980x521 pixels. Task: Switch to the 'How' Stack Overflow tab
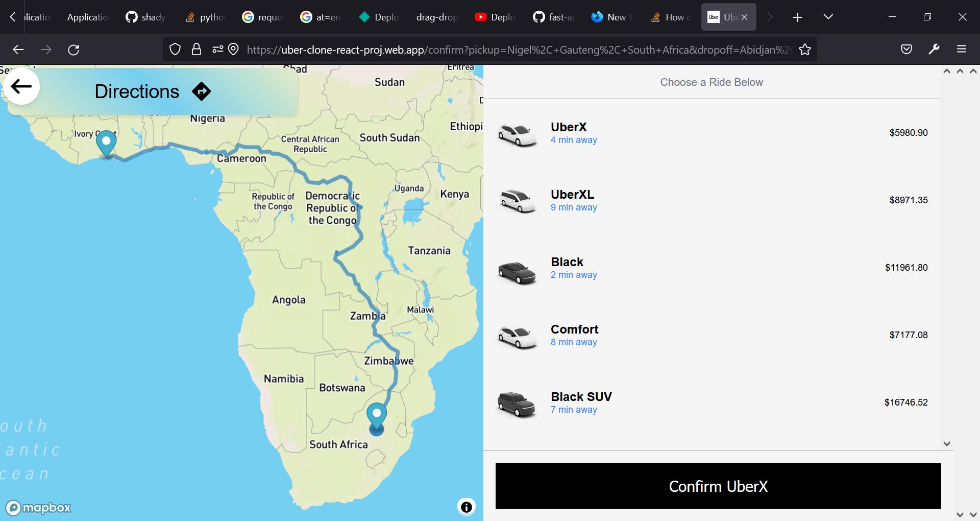tap(670, 17)
